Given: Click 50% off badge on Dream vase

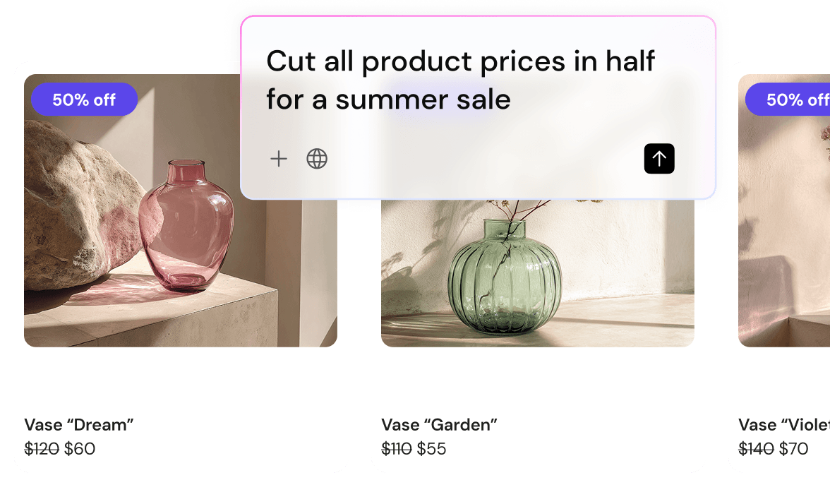Looking at the screenshot, I should click(x=84, y=100).
